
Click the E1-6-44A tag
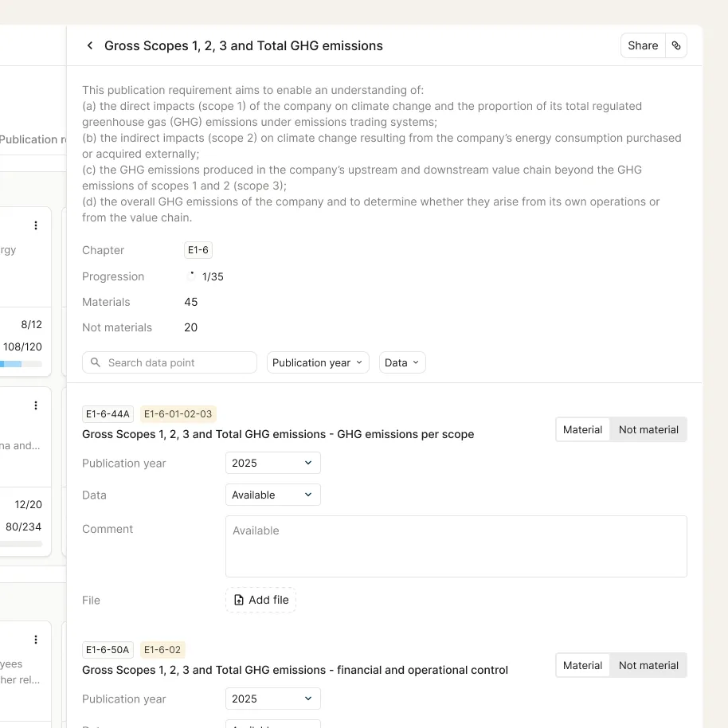point(108,414)
